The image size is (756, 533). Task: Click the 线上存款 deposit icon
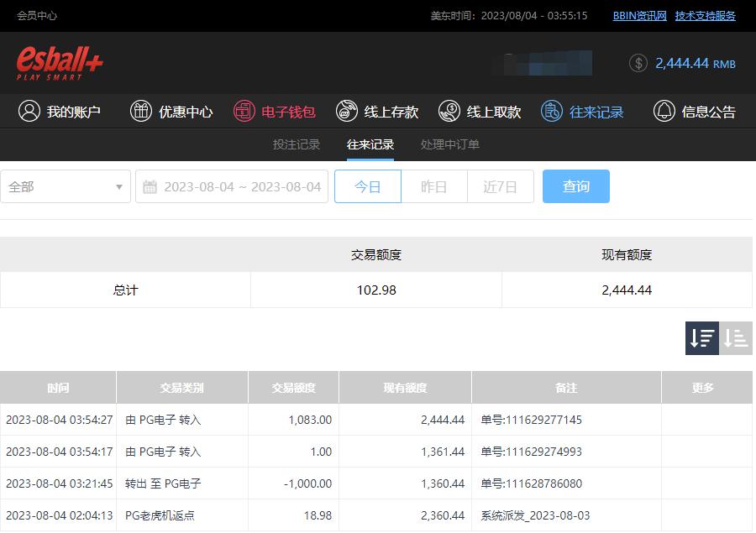[347, 112]
